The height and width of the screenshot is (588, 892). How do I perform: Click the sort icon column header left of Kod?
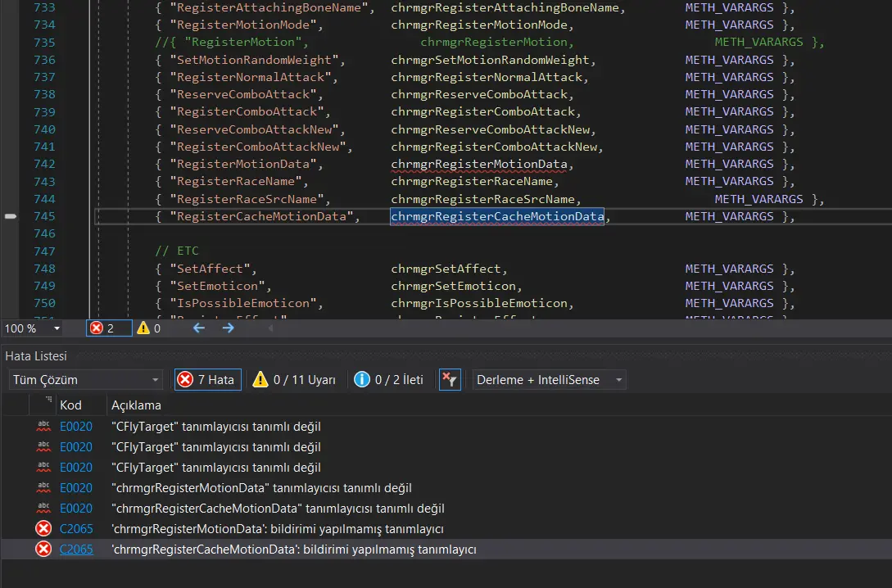coord(48,400)
